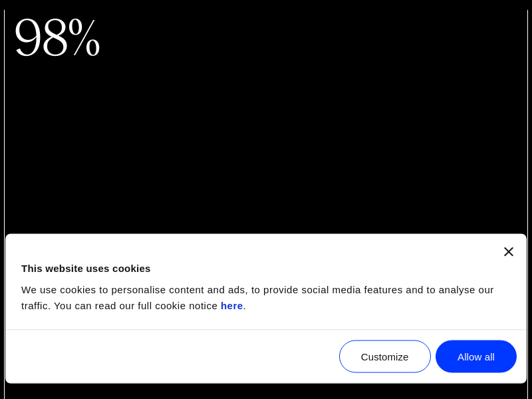Click the digit 9 in the loading counter

click(x=28, y=39)
